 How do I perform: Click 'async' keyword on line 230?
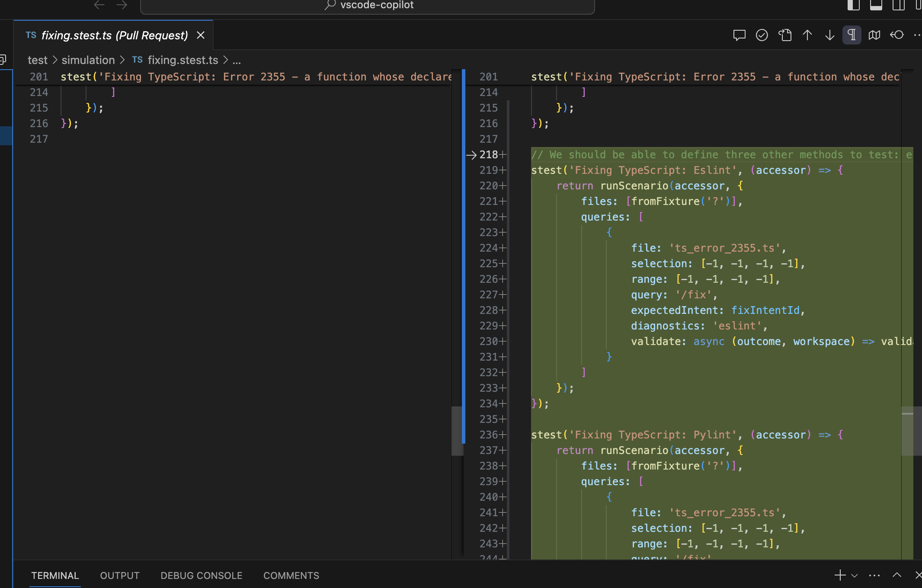coord(709,342)
